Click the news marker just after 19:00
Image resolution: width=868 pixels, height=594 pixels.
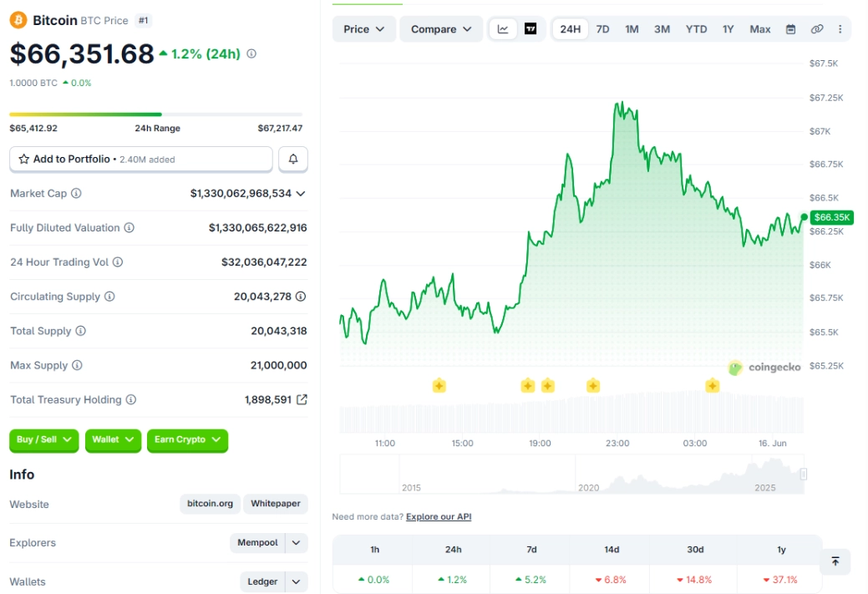(547, 385)
